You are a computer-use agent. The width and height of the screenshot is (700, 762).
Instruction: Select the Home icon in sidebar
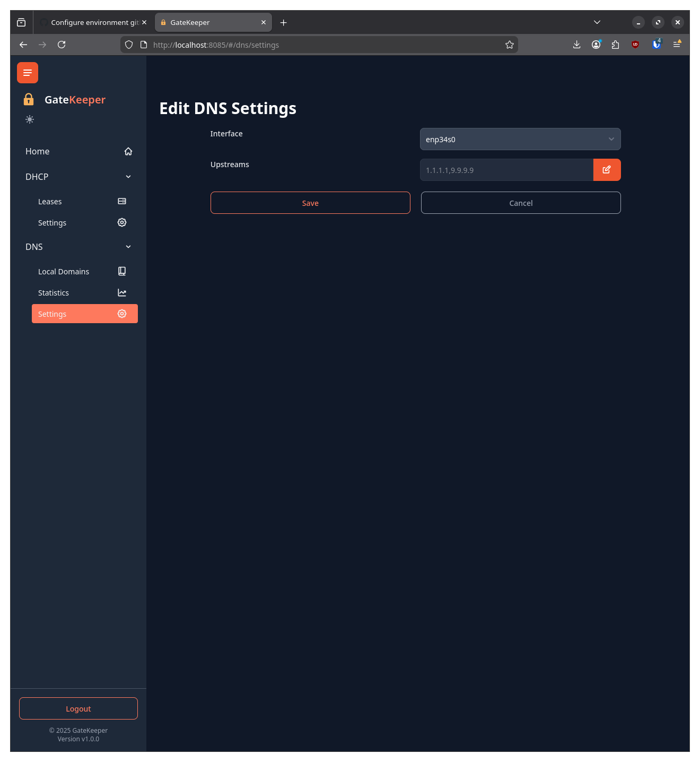(x=128, y=151)
